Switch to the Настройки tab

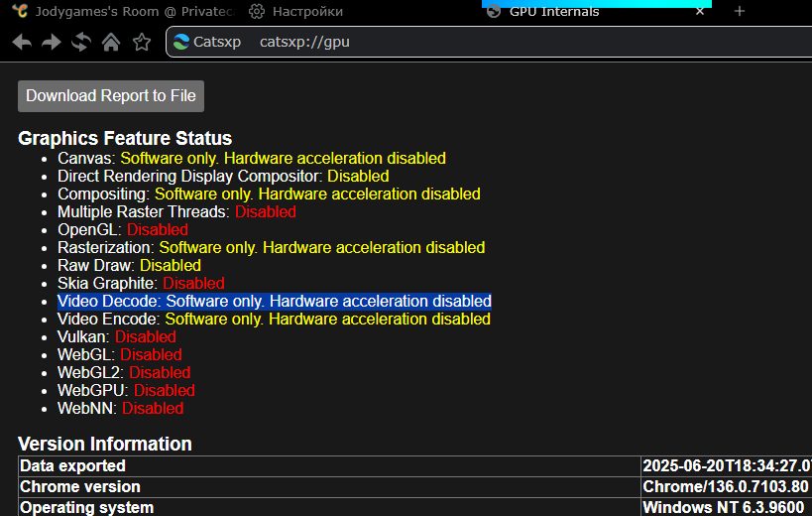coord(306,11)
